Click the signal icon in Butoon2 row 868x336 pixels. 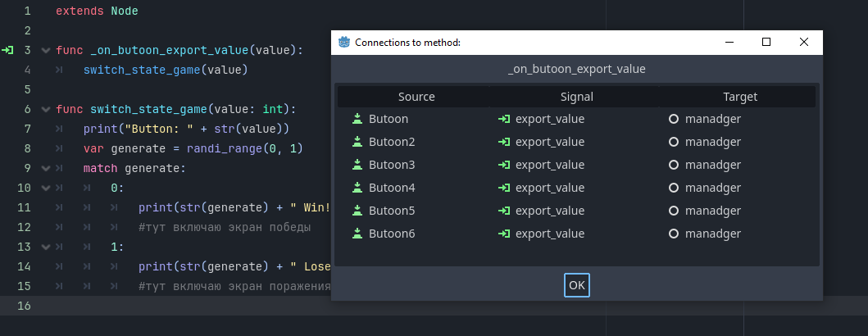click(x=504, y=142)
